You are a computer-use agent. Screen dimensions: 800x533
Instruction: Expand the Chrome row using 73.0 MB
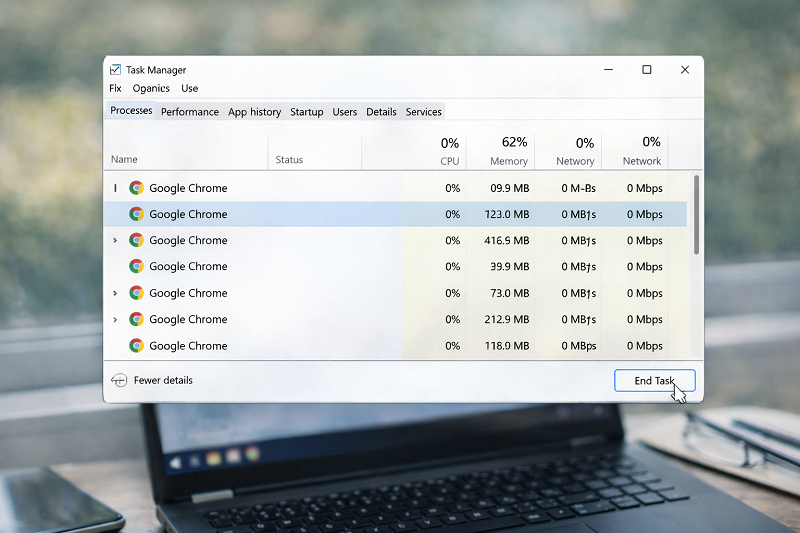click(x=115, y=293)
